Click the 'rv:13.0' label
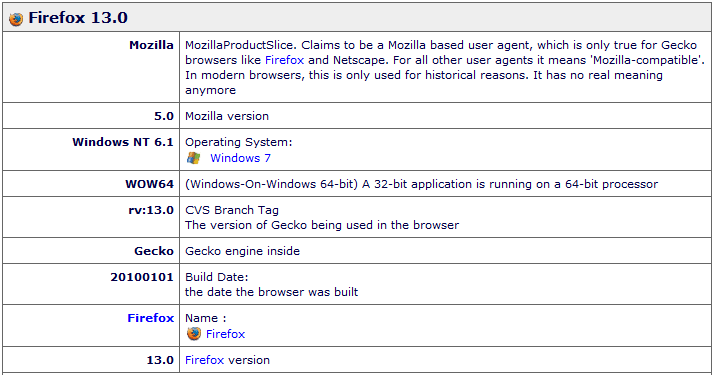714x375 pixels. 151,210
